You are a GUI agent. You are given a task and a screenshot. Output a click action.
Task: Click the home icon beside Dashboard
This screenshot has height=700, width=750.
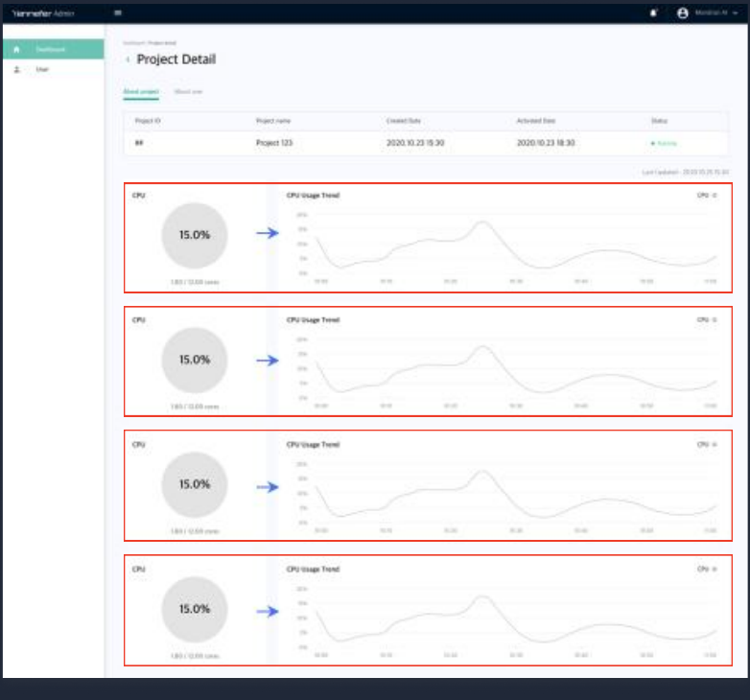pyautogui.click(x=16, y=49)
